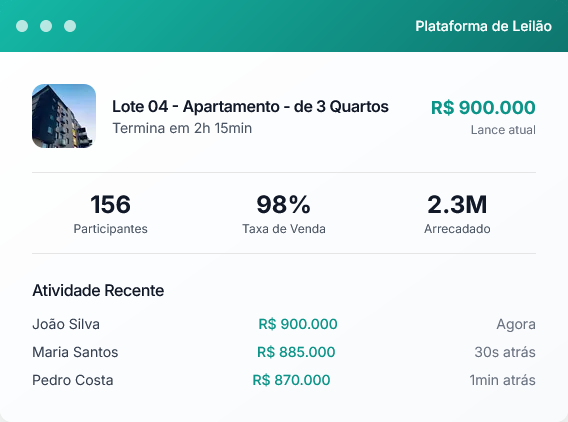Click the Agora timestamp
Image resolution: width=568 pixels, height=422 pixels.
pos(516,325)
